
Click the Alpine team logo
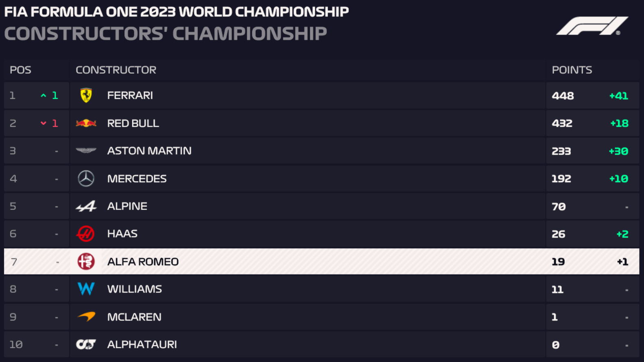(x=86, y=206)
